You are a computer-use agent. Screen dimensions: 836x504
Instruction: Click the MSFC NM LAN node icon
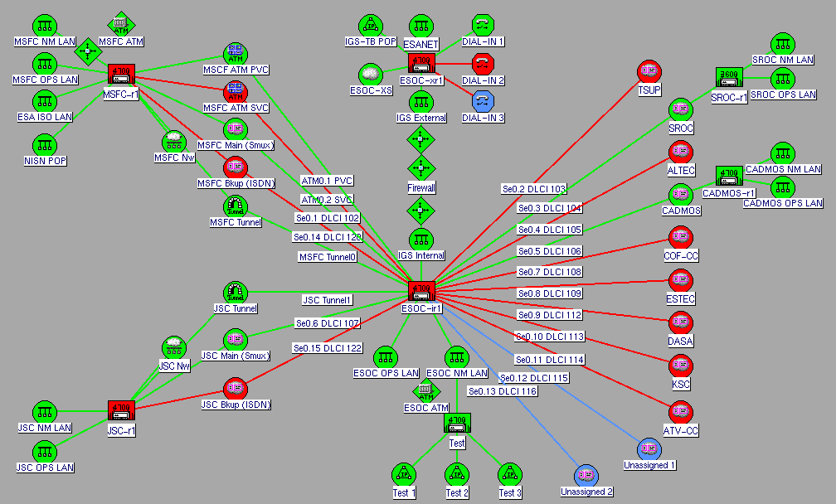point(45,26)
